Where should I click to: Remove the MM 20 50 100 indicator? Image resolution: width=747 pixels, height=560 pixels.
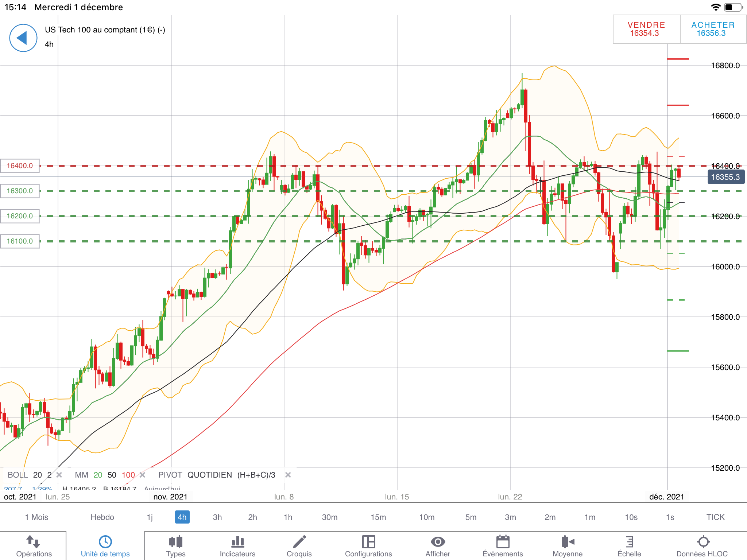click(x=143, y=475)
